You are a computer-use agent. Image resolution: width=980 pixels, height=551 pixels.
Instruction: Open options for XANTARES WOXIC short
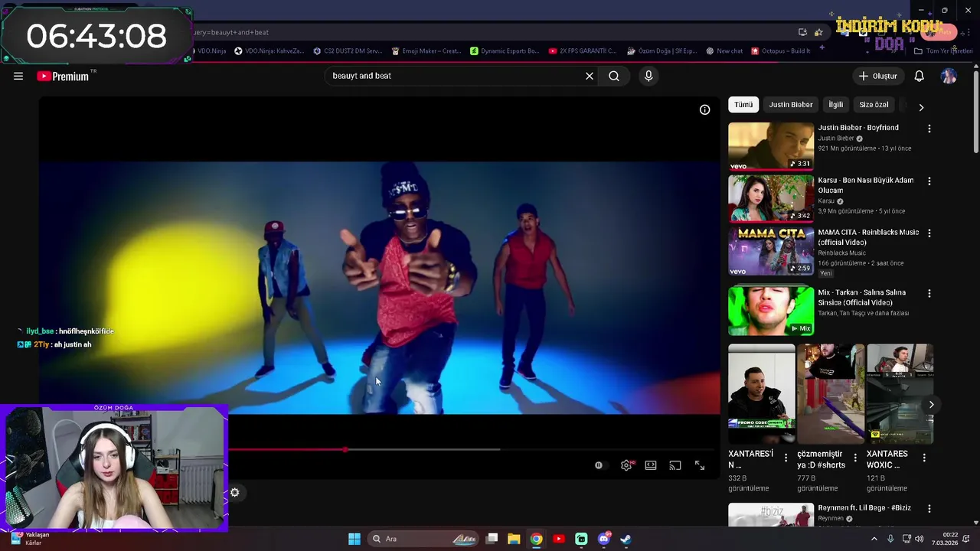point(924,458)
